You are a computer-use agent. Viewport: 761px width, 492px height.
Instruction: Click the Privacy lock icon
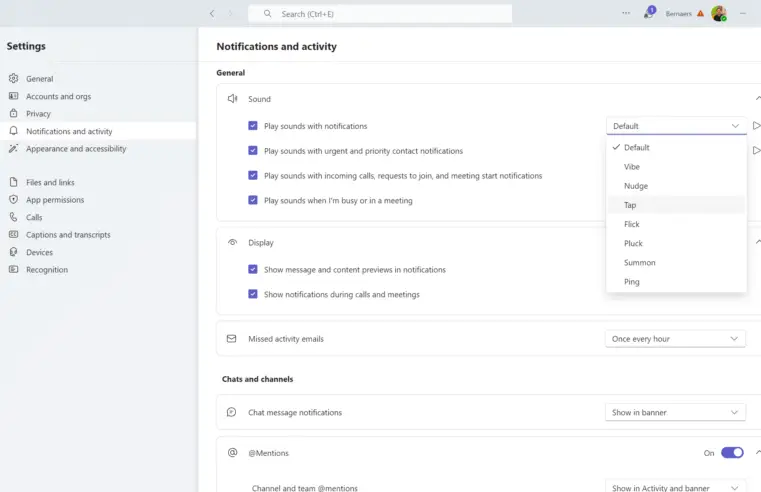click(14, 113)
